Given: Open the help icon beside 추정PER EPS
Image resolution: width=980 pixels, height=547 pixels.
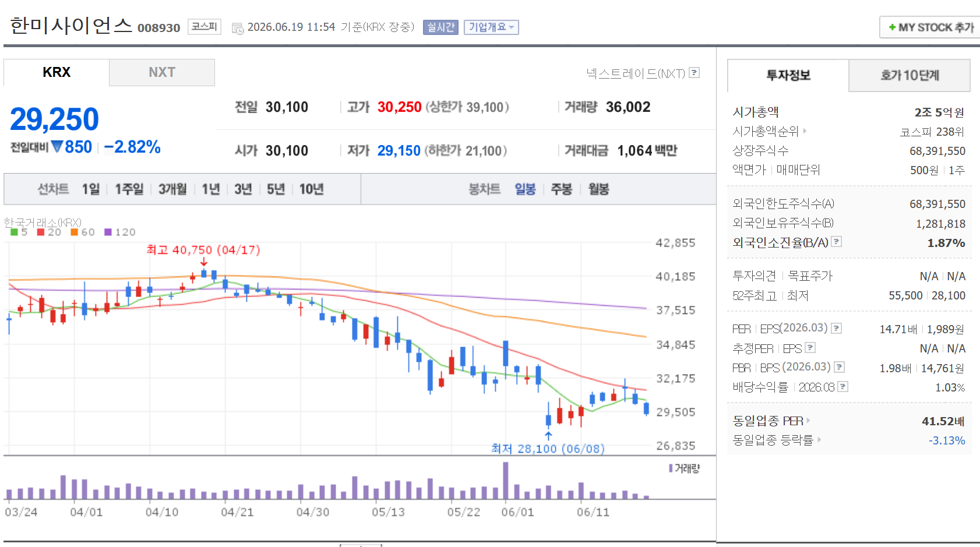Looking at the screenshot, I should pos(810,348).
